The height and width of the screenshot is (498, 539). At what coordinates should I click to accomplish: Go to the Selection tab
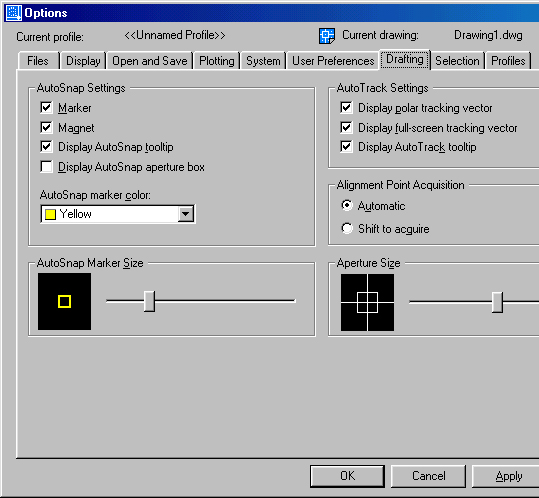click(457, 61)
